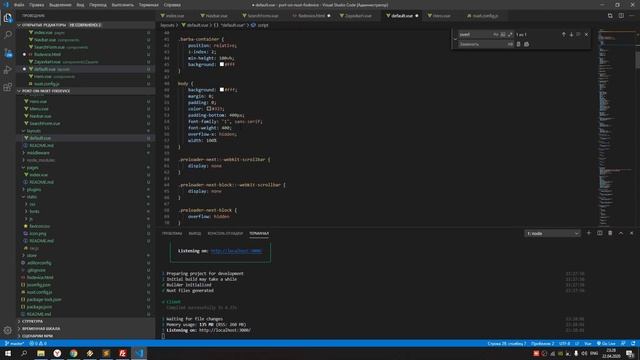
Task: Click the white swatch in .barba-container background
Action: pyautogui.click(x=222, y=64)
